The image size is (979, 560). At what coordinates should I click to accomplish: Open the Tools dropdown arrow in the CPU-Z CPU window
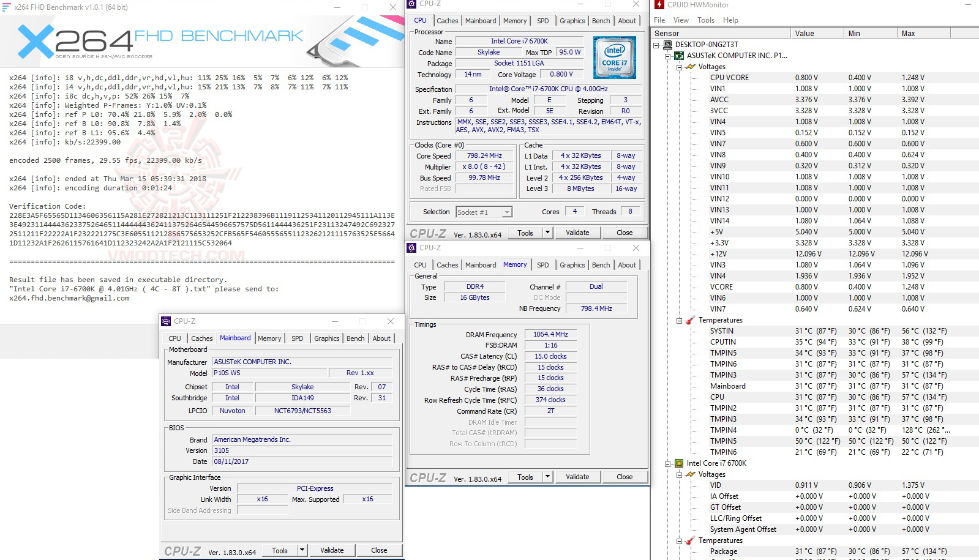point(548,233)
